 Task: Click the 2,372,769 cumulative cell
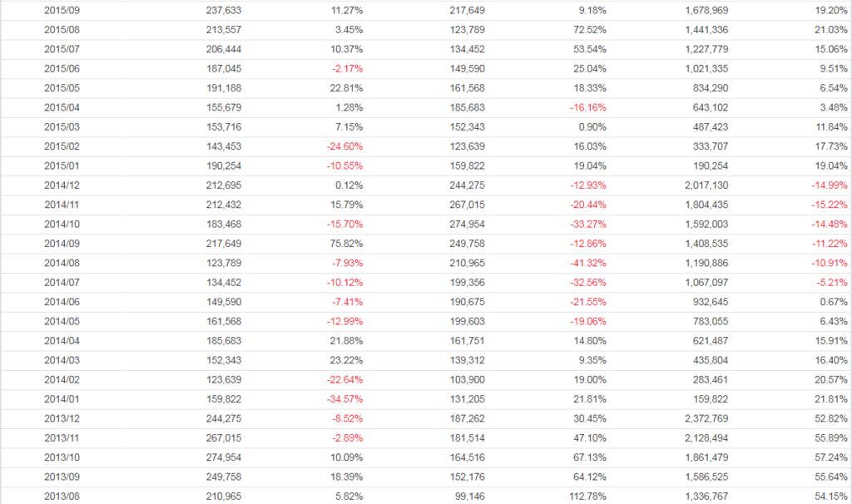705,418
